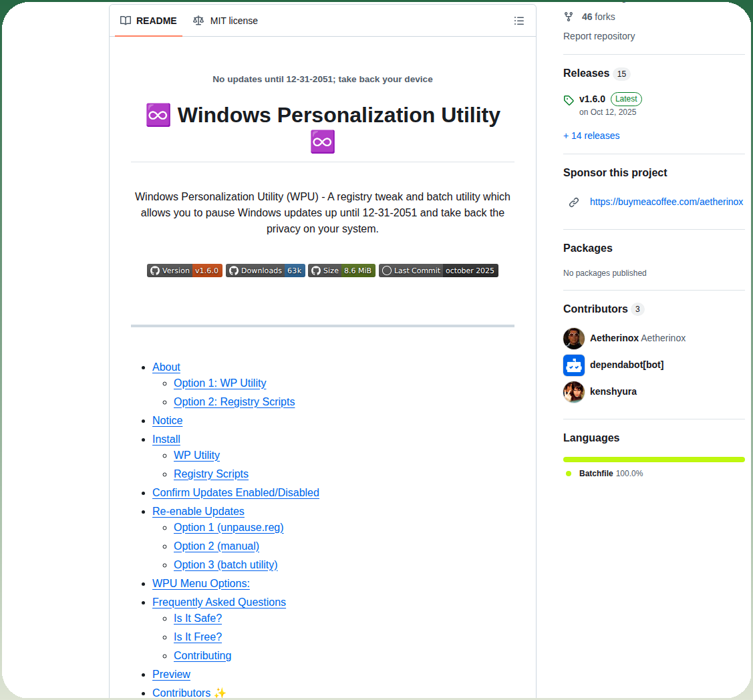Click the Version v1.6.0 badge
Image resolution: width=753 pixels, height=700 pixels.
point(184,271)
